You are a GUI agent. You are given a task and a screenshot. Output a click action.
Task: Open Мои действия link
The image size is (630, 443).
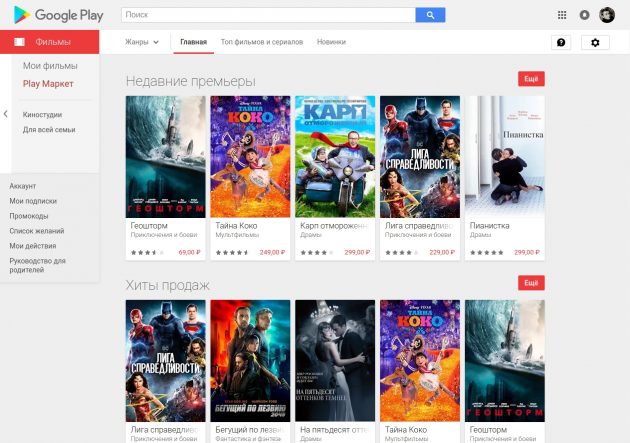point(33,246)
